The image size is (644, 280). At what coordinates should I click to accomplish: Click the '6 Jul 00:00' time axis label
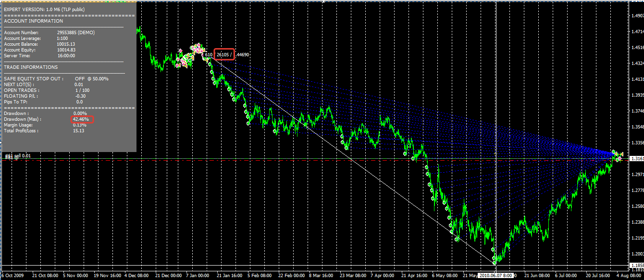pyautogui.click(x=567, y=276)
